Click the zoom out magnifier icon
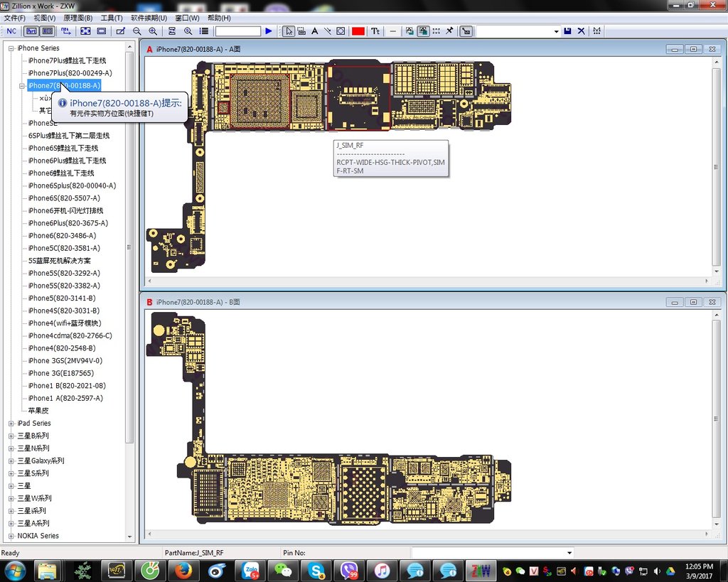This screenshot has width=728, height=582. pyautogui.click(x=136, y=31)
